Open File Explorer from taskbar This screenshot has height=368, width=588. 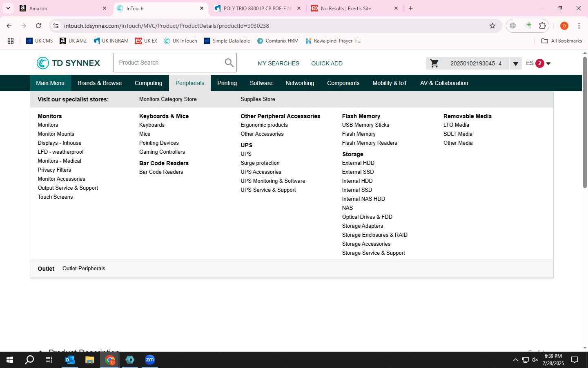tap(90, 360)
